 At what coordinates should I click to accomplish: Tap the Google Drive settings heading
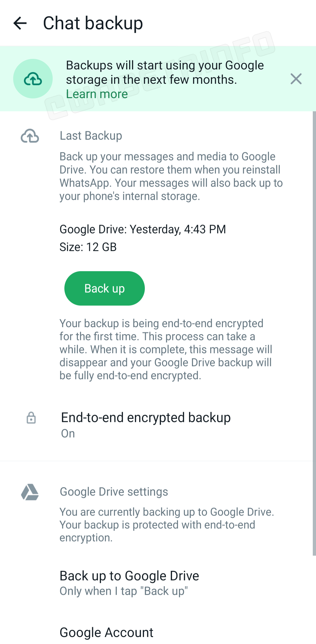[114, 492]
